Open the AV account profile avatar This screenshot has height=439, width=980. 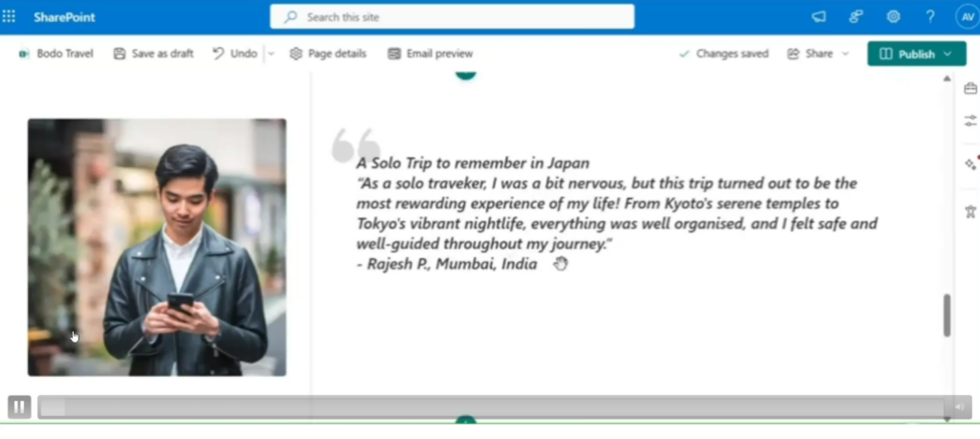[968, 17]
